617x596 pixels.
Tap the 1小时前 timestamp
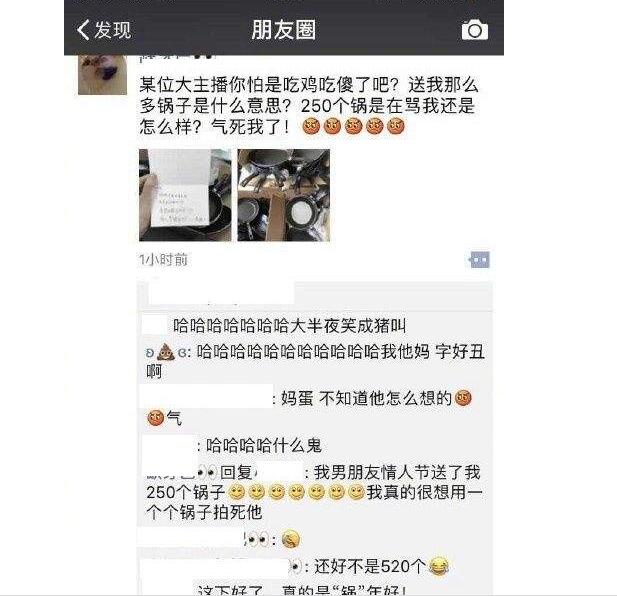(163, 260)
